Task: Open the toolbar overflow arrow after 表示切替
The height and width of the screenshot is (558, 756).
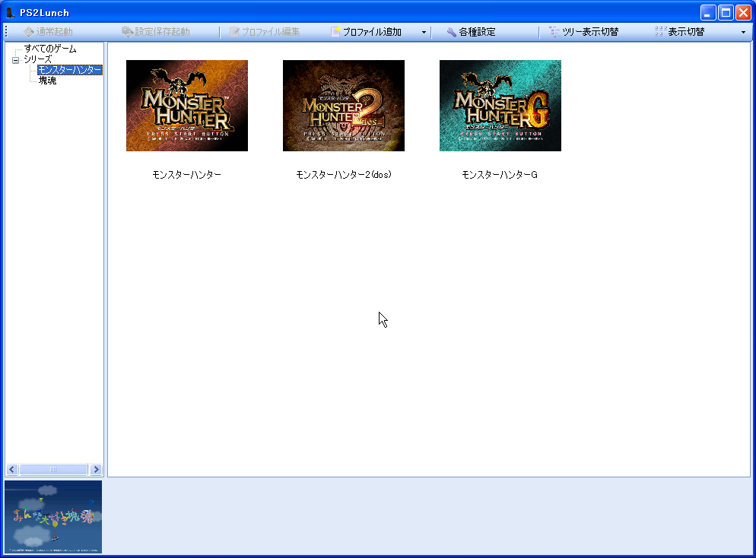Action: coord(743,32)
